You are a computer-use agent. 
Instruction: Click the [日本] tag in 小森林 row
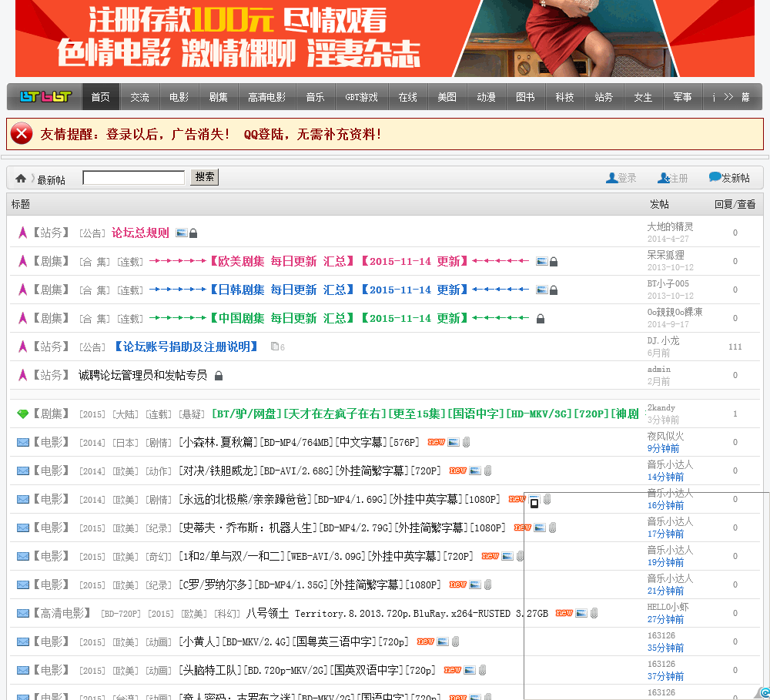pyautogui.click(x=126, y=443)
